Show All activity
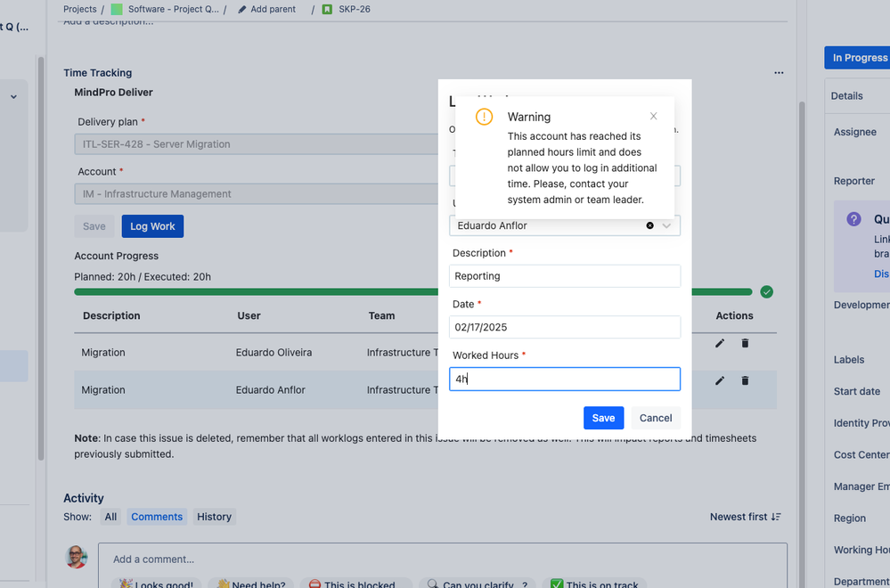The width and height of the screenshot is (890, 588). [x=110, y=517]
